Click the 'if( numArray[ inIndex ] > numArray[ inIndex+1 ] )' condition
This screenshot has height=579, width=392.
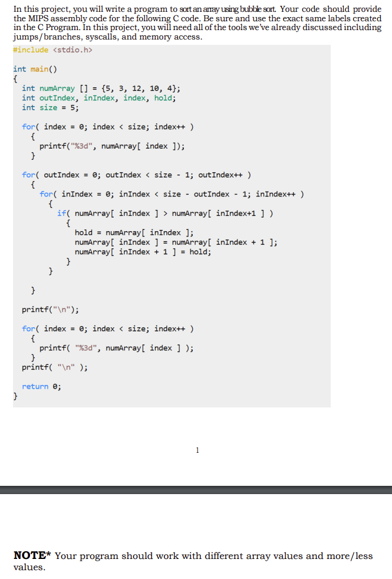click(165, 213)
